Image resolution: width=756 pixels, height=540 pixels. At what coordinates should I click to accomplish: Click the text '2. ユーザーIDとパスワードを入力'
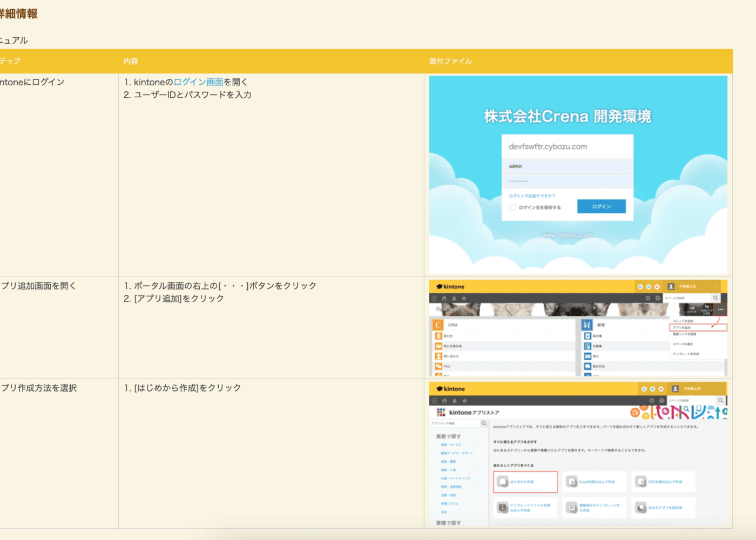point(187,95)
